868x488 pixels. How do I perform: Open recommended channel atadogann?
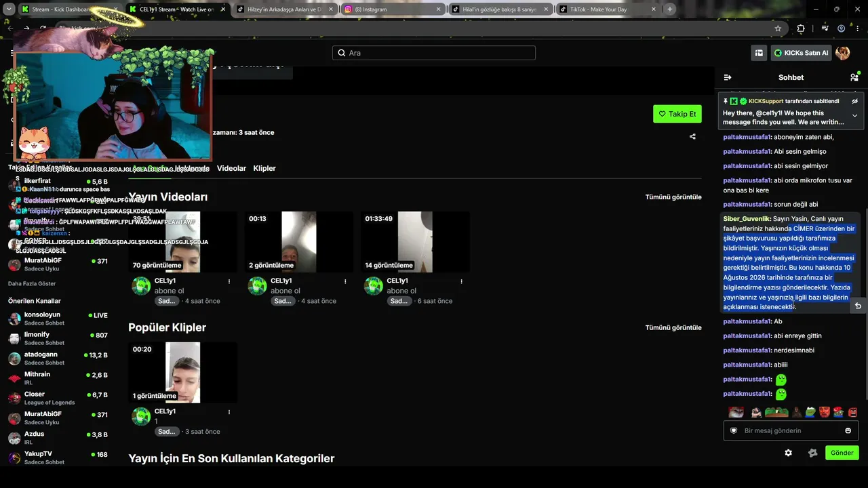pos(58,358)
